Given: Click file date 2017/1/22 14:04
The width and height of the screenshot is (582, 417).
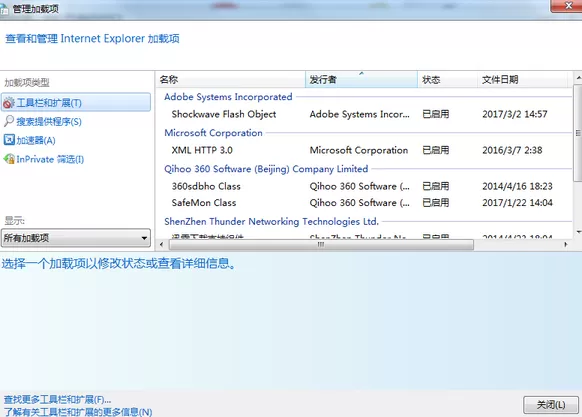Looking at the screenshot, I should tap(517, 202).
